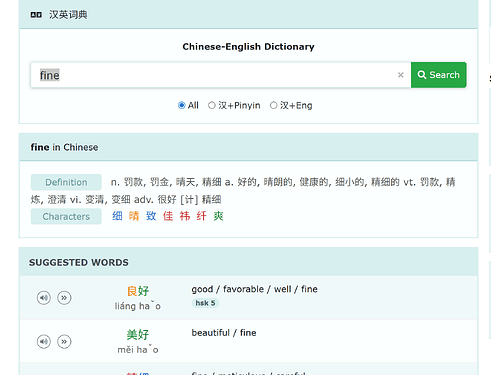Screen dimensions: 491x375
Task: Click the pinyin 'měi hǎo'
Action: 138,350
